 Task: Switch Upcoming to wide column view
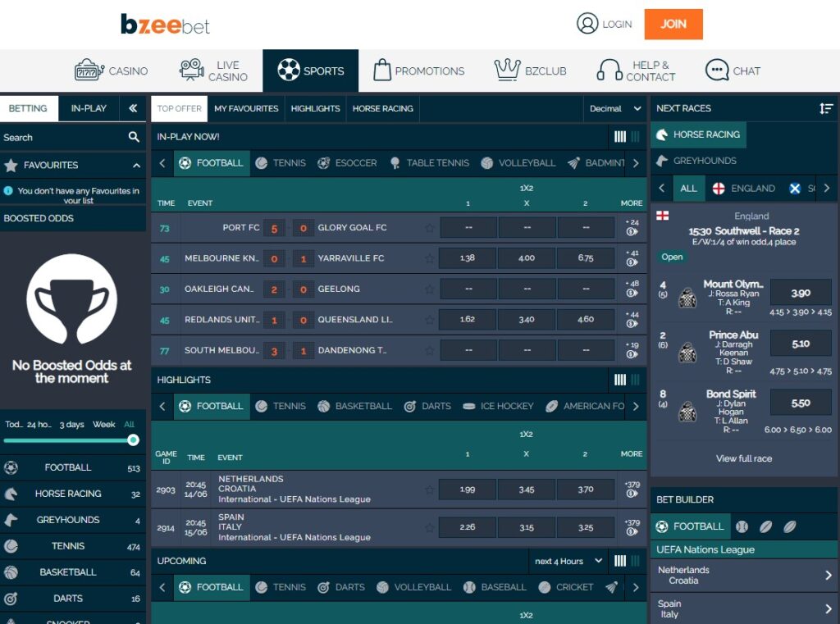620,561
